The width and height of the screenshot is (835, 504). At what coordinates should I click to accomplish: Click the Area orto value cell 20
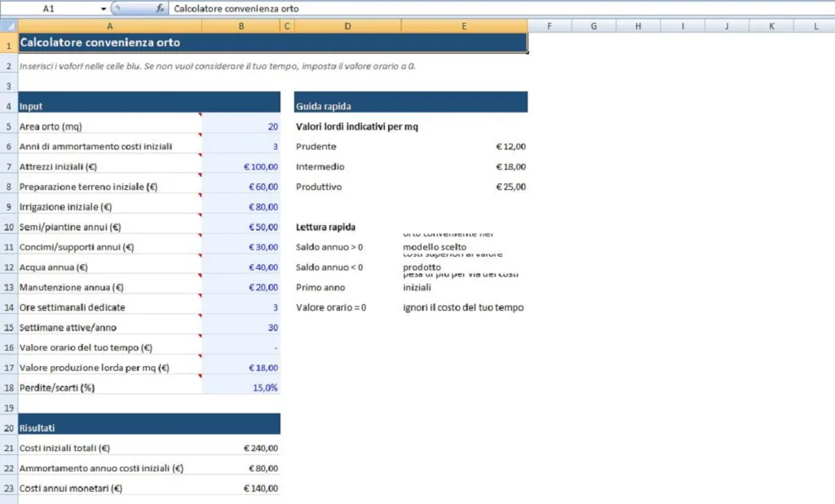[x=241, y=126]
